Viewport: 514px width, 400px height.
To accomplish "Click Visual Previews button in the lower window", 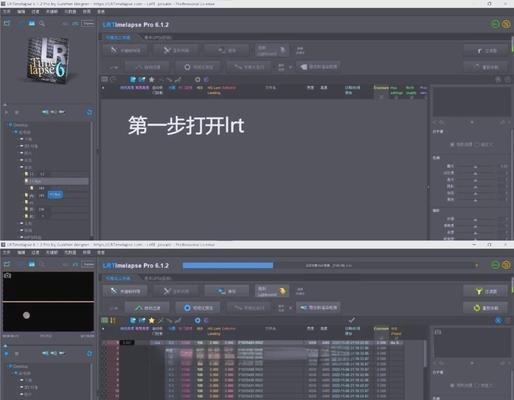I will [198, 308].
